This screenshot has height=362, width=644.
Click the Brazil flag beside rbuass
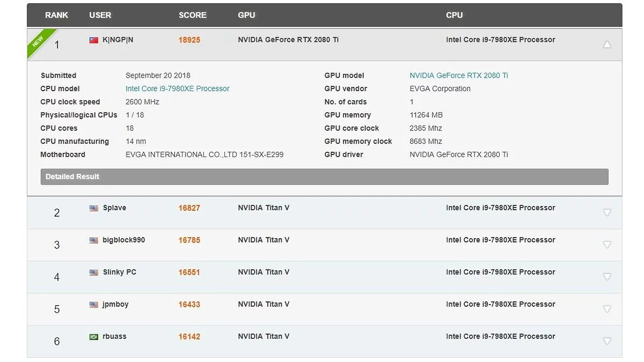pyautogui.click(x=94, y=337)
